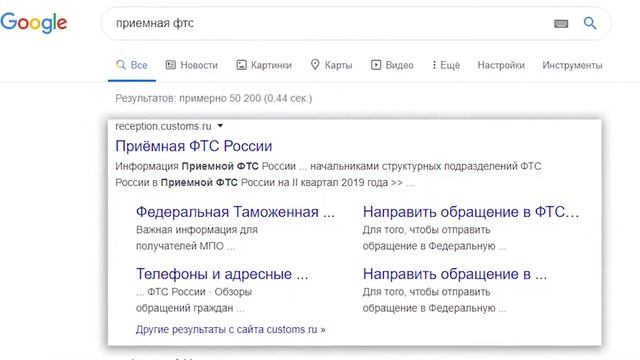Viewport: 640px width, 360px height.
Task: Click the Google logo
Action: [33, 22]
